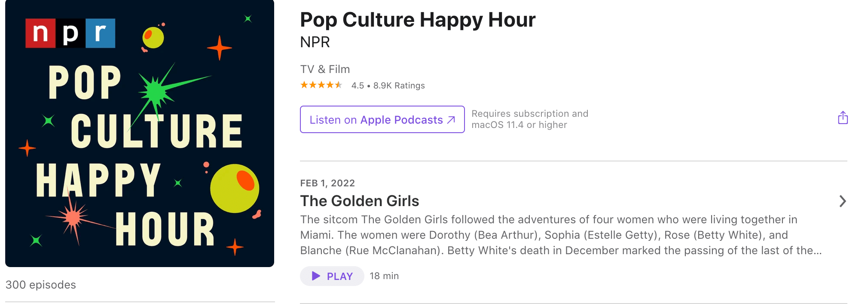Click the play triangle icon

(316, 276)
